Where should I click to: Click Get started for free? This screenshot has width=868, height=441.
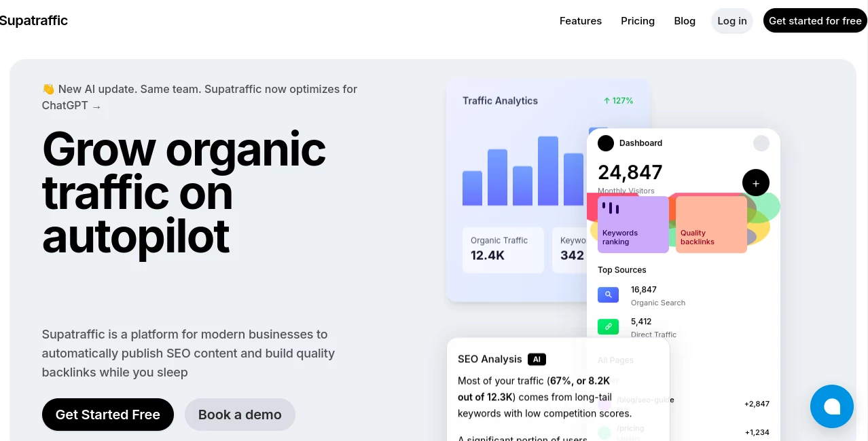coord(815,20)
